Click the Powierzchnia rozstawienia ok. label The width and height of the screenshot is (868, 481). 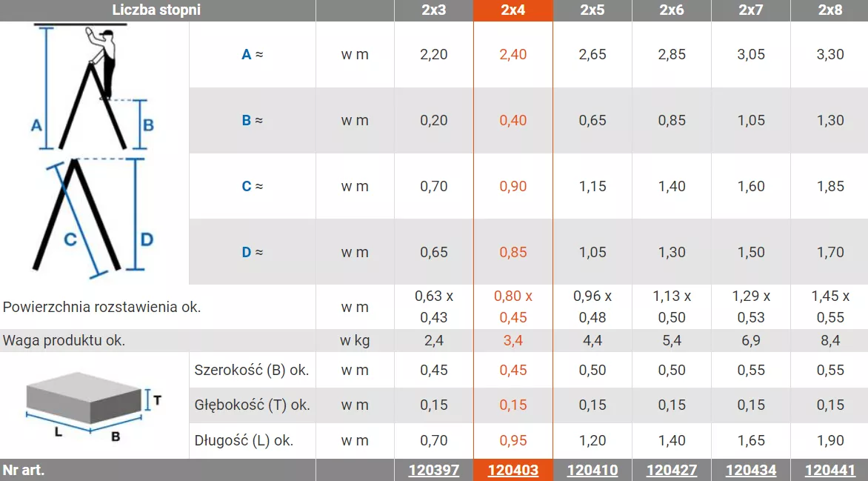click(101, 307)
